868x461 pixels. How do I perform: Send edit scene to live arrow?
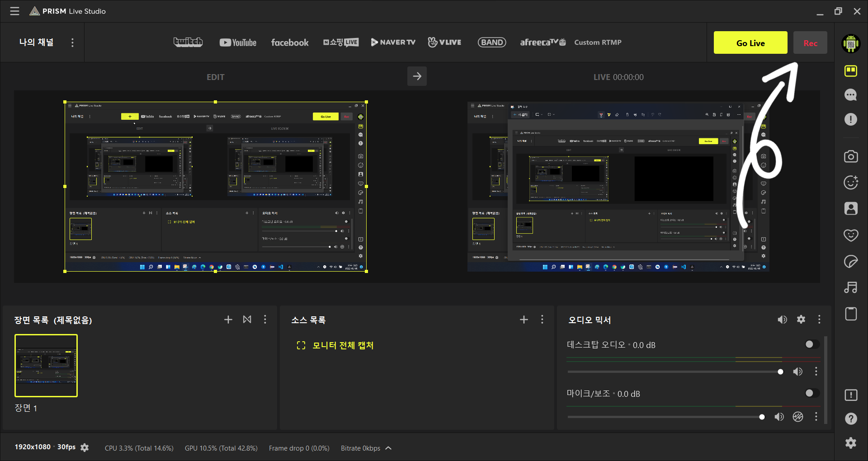coord(417,76)
